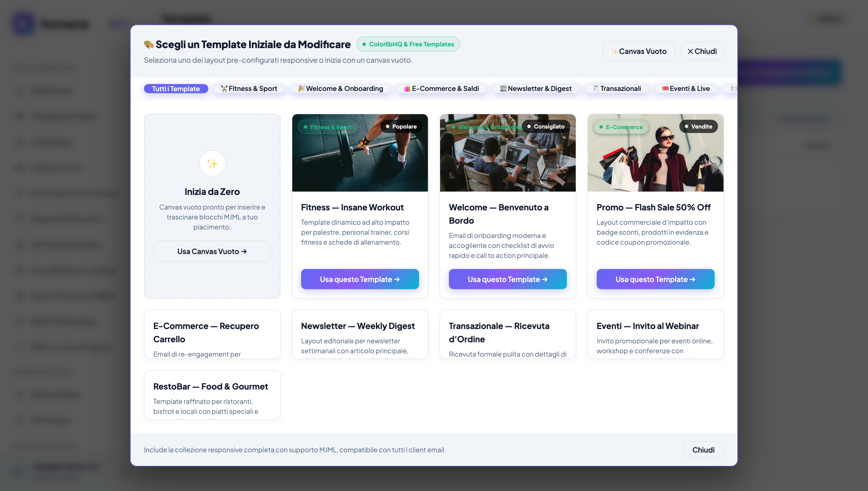Click 'E-Commerce — Recupero Carrello' card title
Viewport: 868px width, 491px height.
(206, 333)
